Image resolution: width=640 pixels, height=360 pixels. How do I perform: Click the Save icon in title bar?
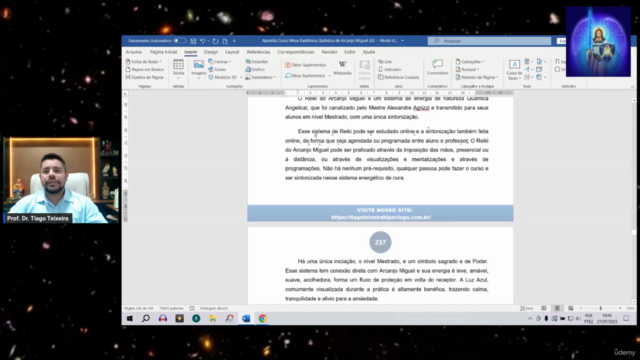point(193,41)
